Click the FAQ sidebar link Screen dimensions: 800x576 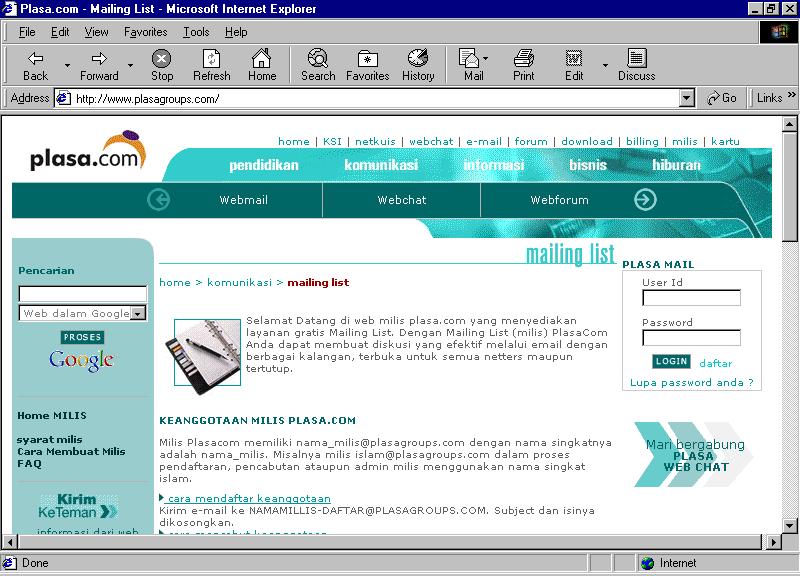29,464
